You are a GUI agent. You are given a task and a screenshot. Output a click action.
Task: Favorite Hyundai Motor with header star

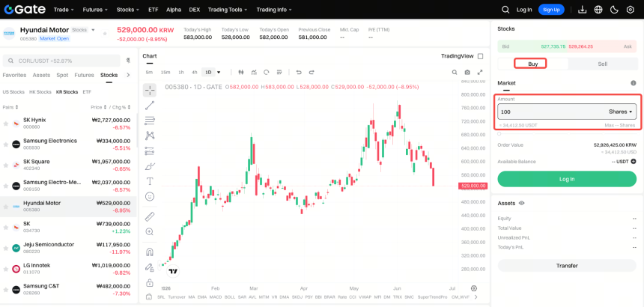[x=105, y=33]
